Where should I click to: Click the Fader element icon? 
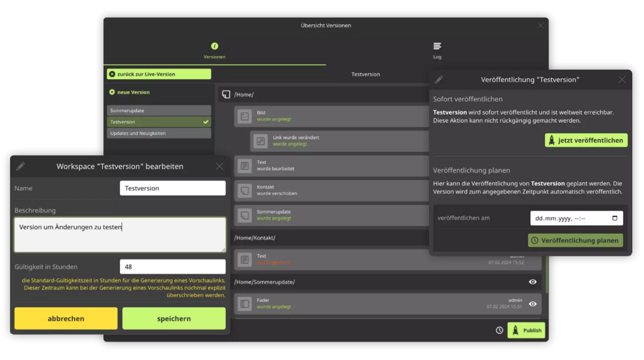pyautogui.click(x=245, y=304)
